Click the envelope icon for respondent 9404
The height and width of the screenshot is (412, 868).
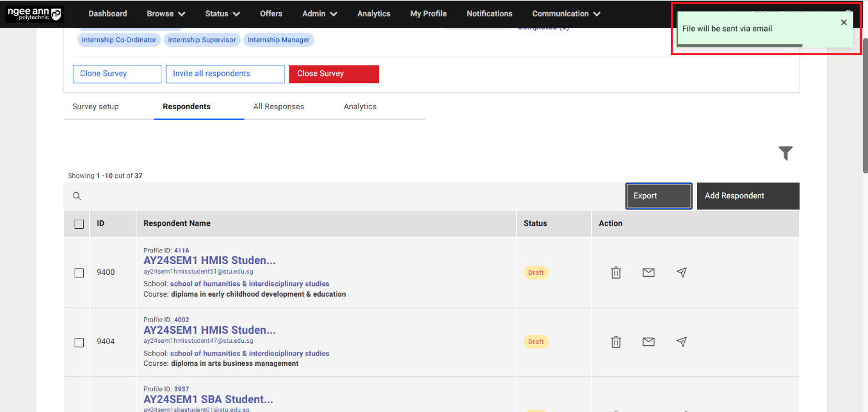point(648,342)
